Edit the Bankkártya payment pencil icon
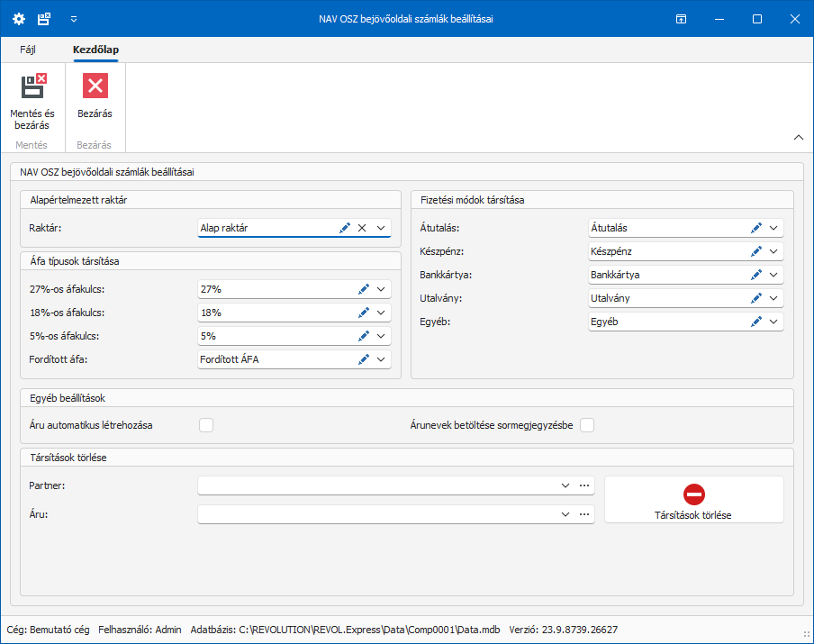The width and height of the screenshot is (814, 644). [x=756, y=275]
